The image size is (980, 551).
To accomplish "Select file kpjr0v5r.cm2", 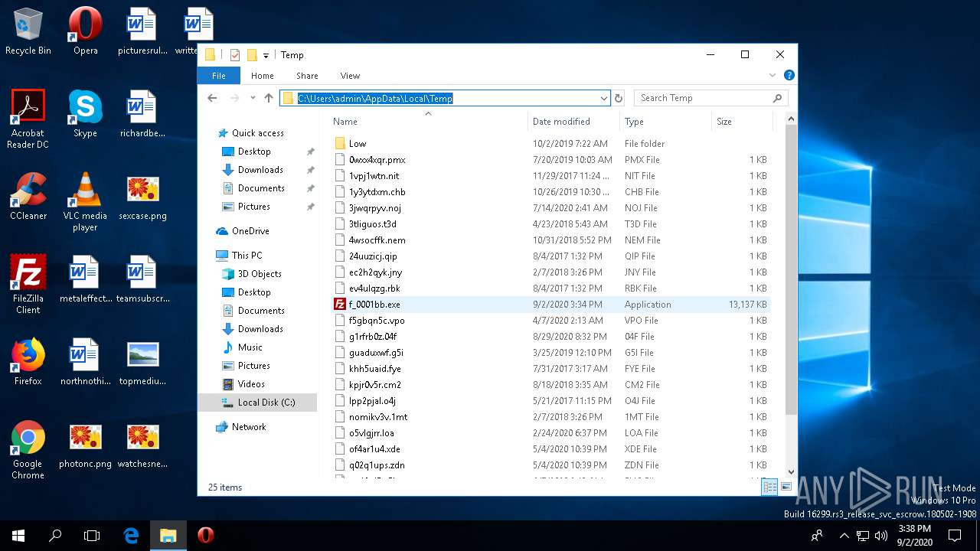I will (550, 385).
